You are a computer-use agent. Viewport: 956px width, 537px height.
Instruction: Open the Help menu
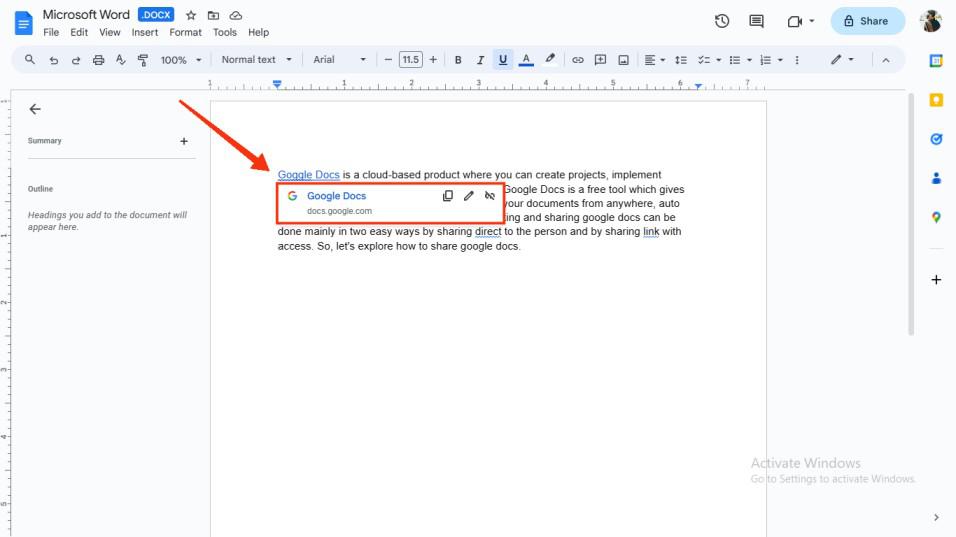pos(258,32)
